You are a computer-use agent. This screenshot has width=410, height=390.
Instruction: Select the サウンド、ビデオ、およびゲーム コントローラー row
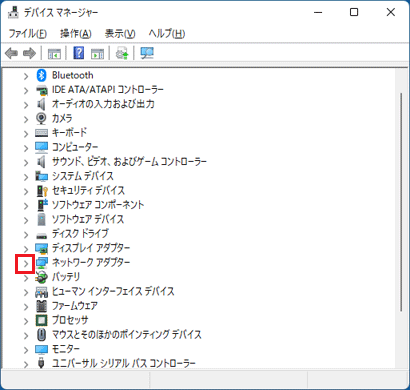pyautogui.click(x=129, y=162)
